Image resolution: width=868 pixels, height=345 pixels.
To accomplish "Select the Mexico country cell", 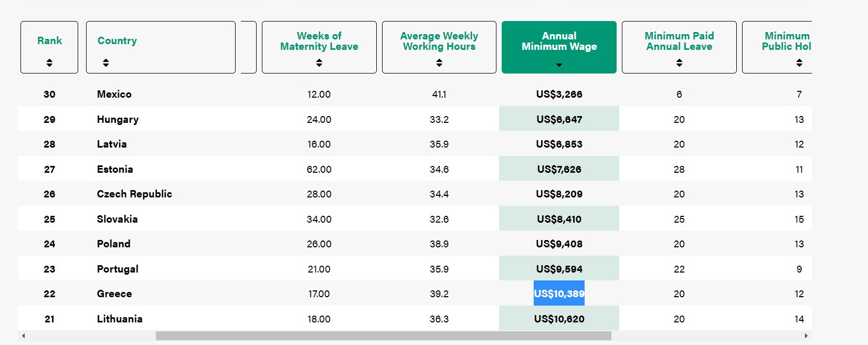I will click(x=114, y=94).
